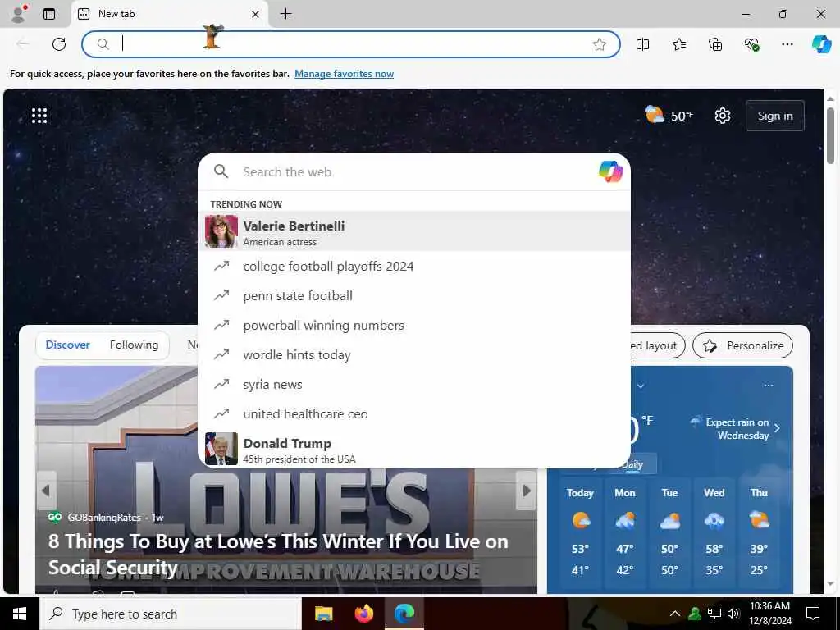
Task: Open the notification center icon
Action: [813, 614]
